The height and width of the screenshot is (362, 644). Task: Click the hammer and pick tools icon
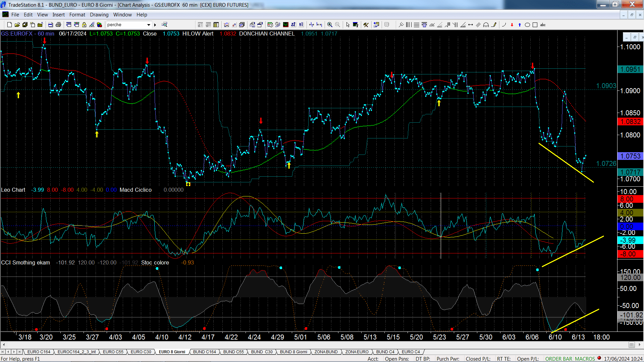366,25
